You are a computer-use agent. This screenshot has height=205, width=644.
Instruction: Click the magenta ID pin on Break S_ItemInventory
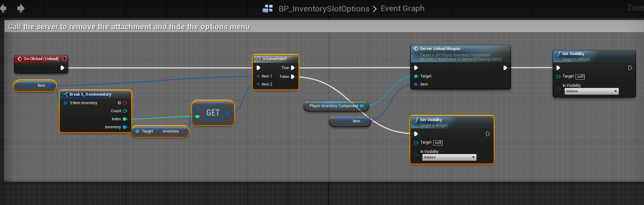(x=124, y=103)
